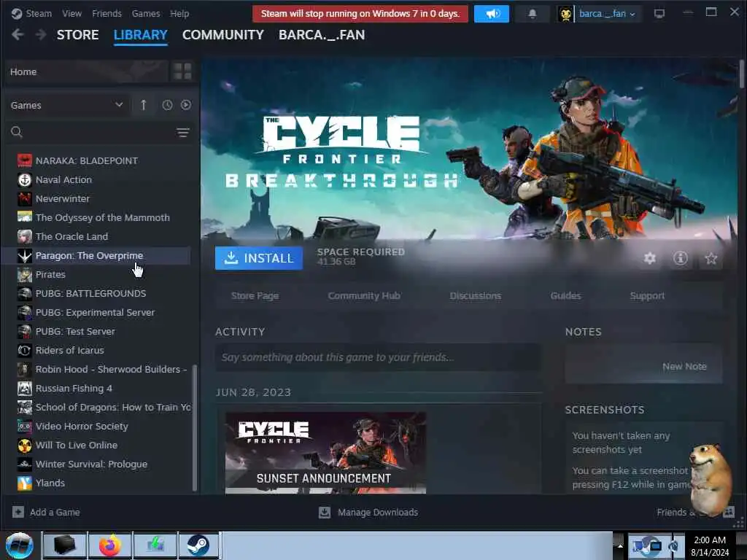Click the sort ascending arrow icon
This screenshot has height=560, width=747.
[x=144, y=105]
